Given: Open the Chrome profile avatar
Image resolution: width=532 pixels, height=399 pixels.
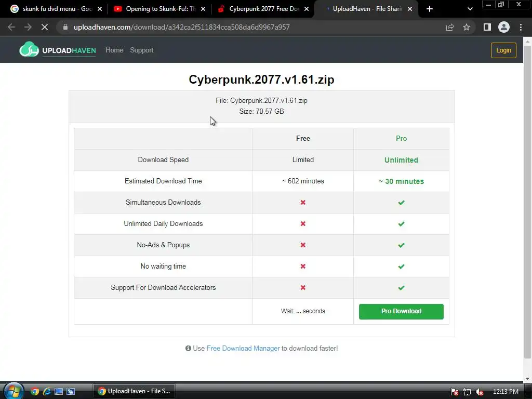Looking at the screenshot, I should [504, 27].
